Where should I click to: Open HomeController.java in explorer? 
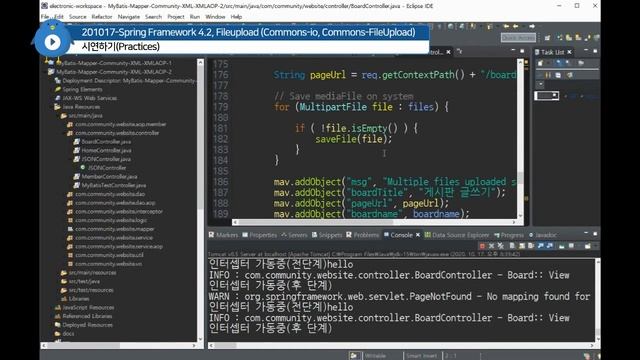[106, 150]
